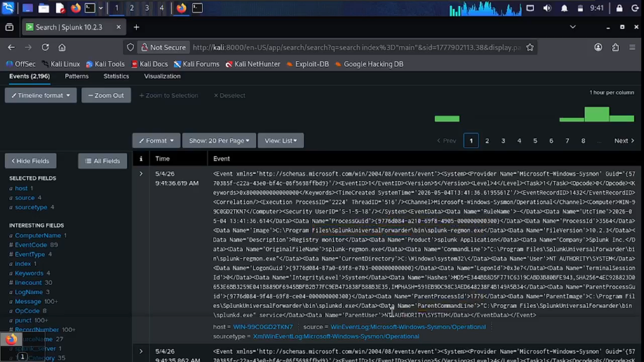Click the ComputerName interesting field
The width and height of the screenshot is (644, 362).
38,235
